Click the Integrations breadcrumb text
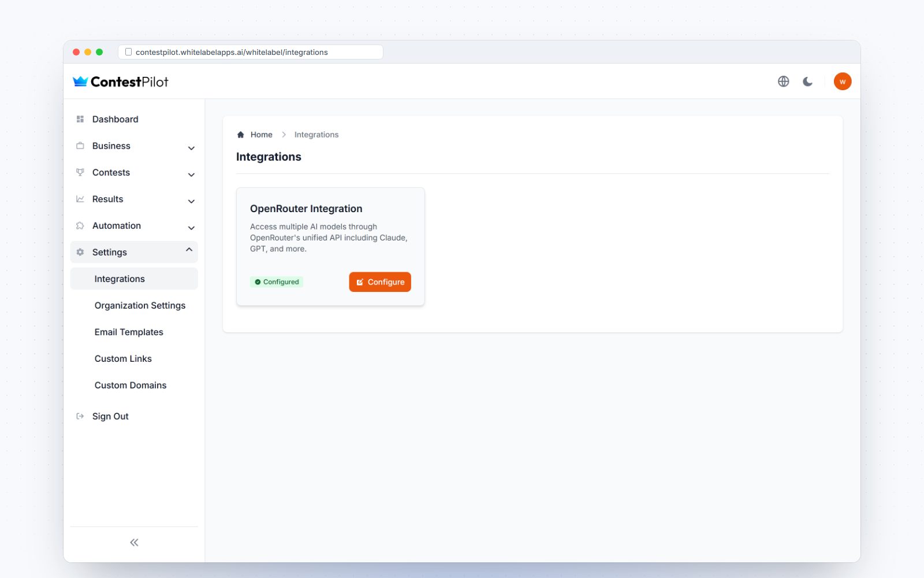This screenshot has width=924, height=578. (316, 135)
